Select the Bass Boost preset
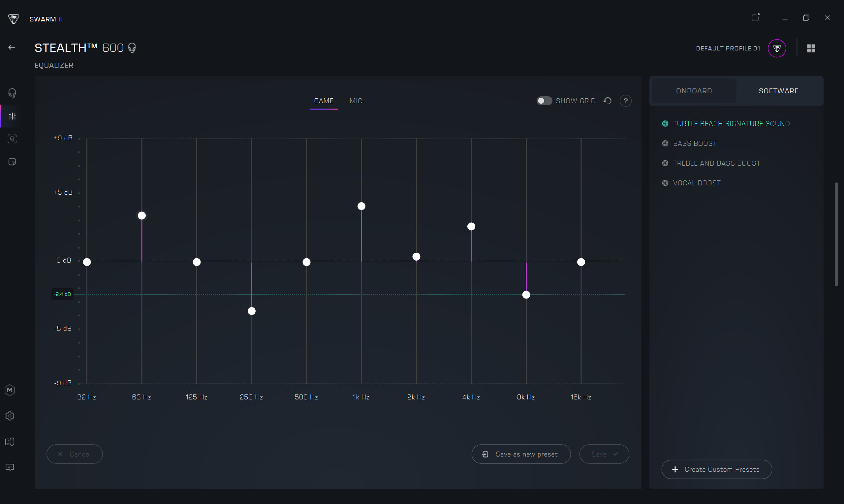Image resolution: width=844 pixels, height=504 pixels. pos(695,143)
